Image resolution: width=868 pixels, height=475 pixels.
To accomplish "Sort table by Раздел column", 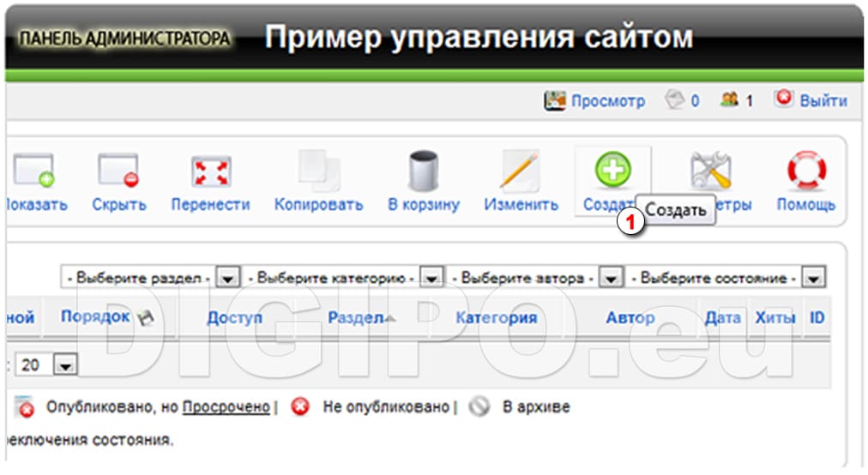I will point(355,318).
